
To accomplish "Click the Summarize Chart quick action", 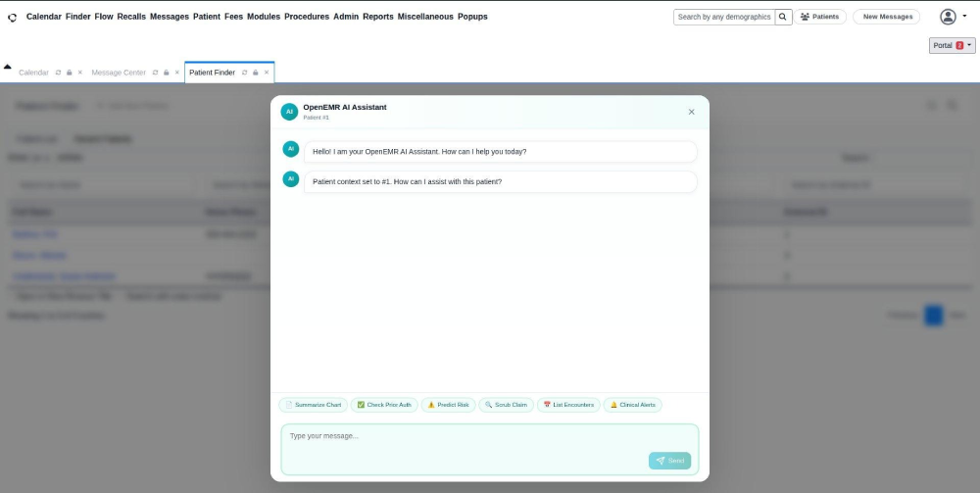I will click(x=314, y=405).
